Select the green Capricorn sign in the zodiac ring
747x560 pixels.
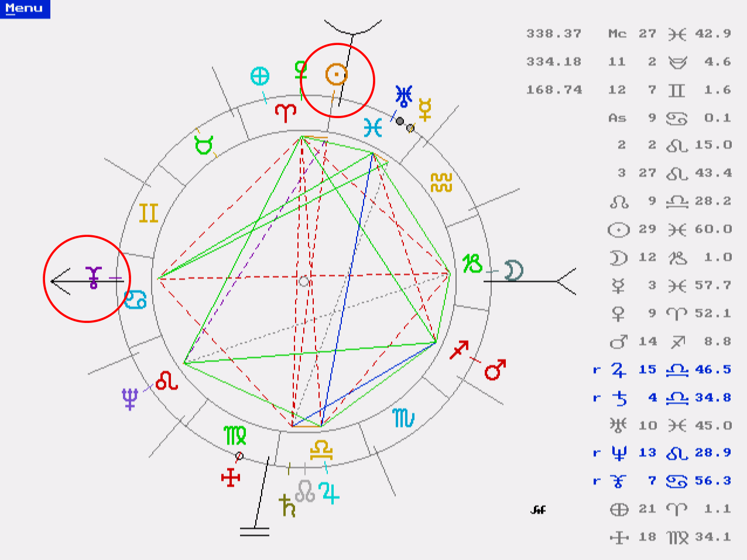tap(472, 264)
